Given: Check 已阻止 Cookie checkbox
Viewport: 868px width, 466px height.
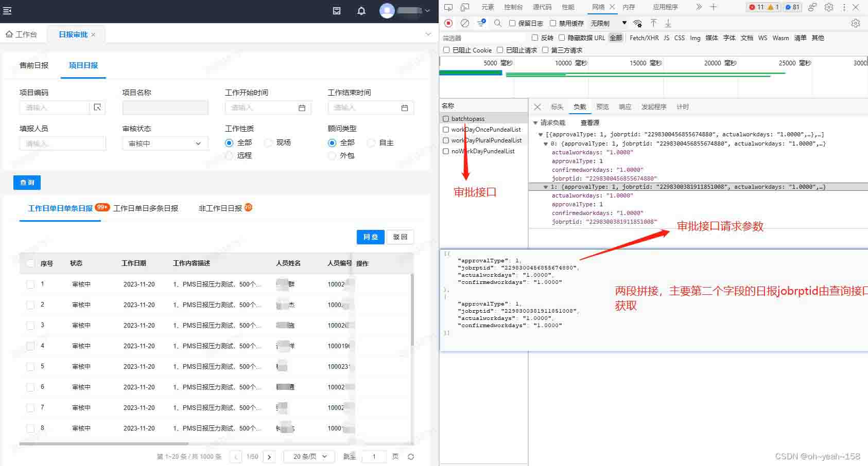Looking at the screenshot, I should click(x=446, y=50).
